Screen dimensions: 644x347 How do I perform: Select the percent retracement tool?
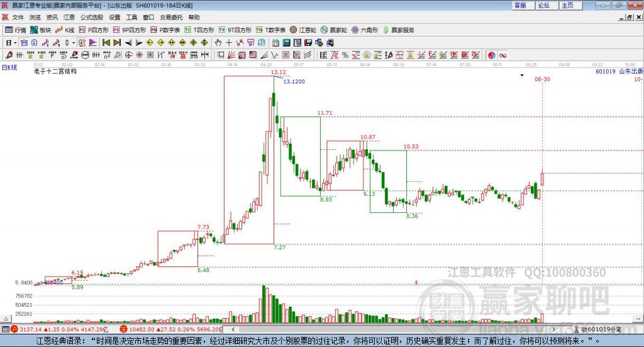coord(345,55)
